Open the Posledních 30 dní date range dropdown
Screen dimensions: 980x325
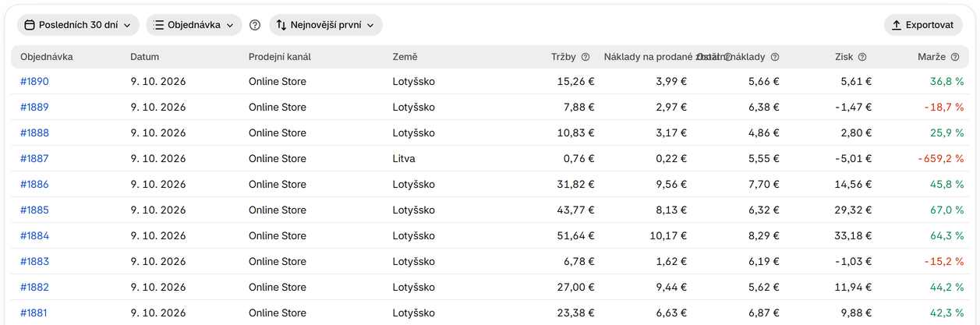pyautogui.click(x=78, y=25)
